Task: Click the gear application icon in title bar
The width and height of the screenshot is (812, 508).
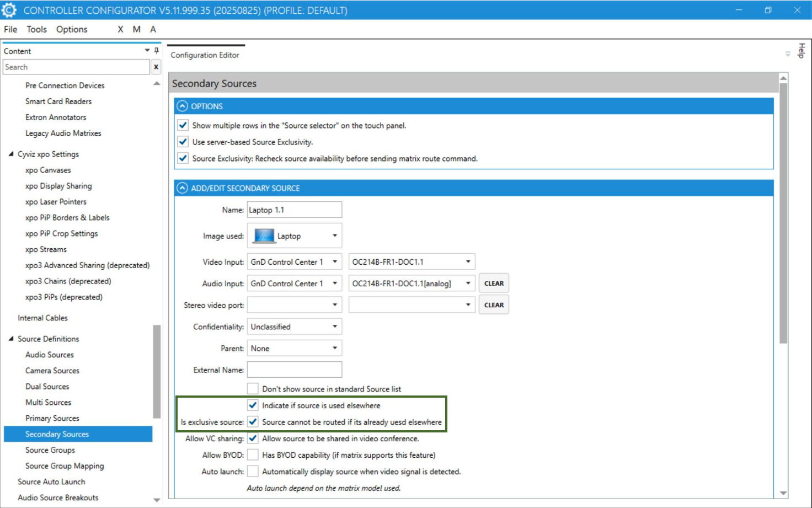Action: [x=9, y=10]
